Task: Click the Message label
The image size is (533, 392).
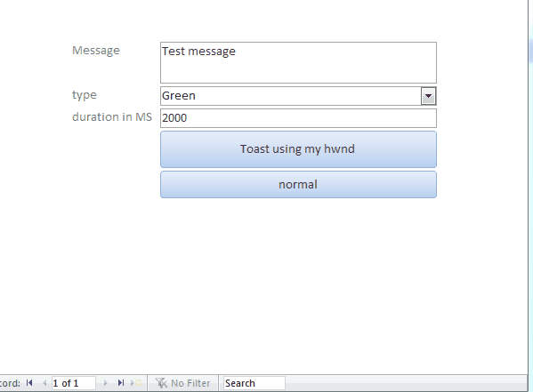Action: pyautogui.click(x=96, y=51)
